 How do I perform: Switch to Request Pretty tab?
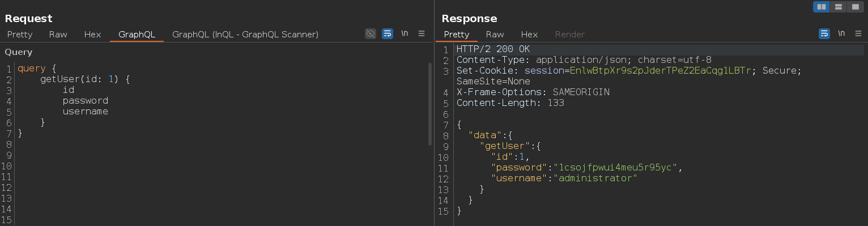20,35
